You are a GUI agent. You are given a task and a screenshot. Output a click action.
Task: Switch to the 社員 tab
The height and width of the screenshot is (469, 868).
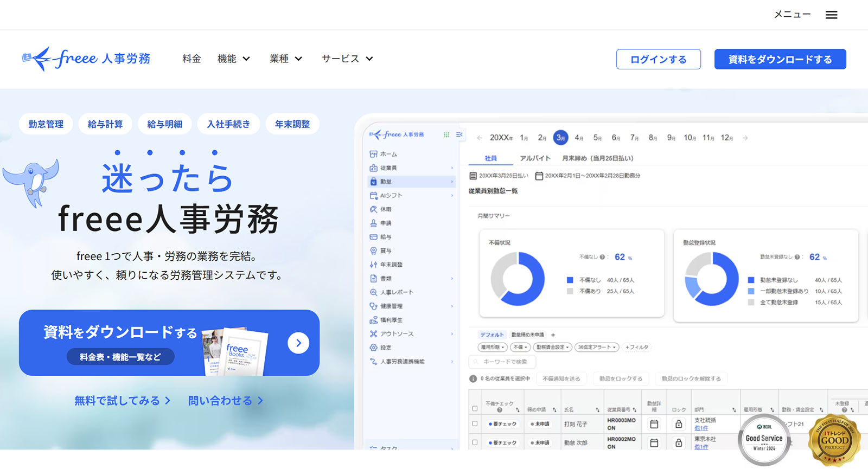click(x=491, y=158)
